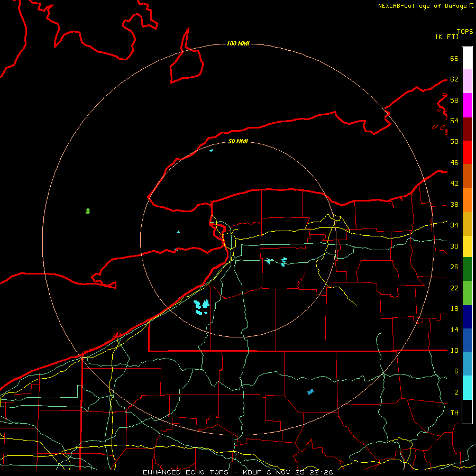Click the dark orange legend swatch
Viewport: 476px width, 476px height.
(x=467, y=176)
